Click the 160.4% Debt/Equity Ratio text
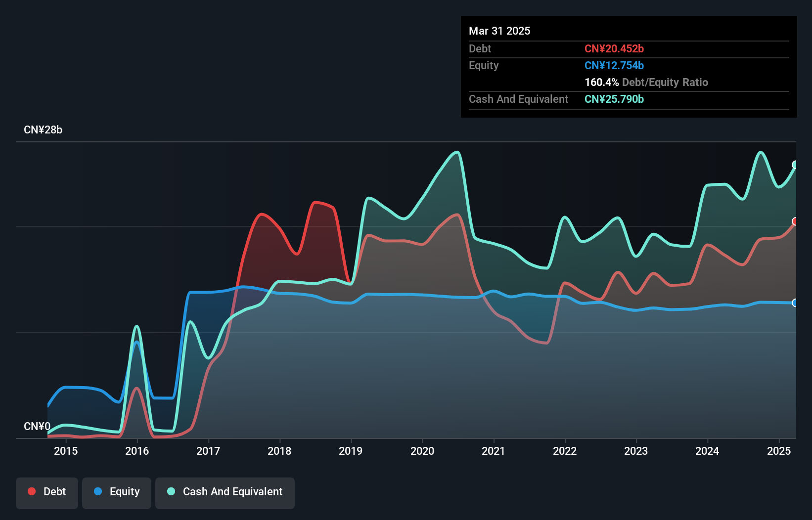 click(646, 82)
